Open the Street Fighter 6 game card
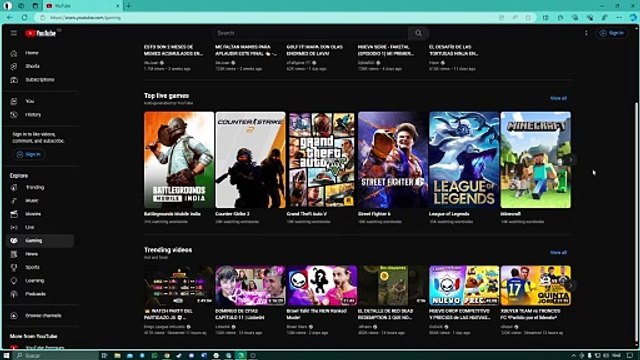The width and height of the screenshot is (640, 360). (393, 160)
